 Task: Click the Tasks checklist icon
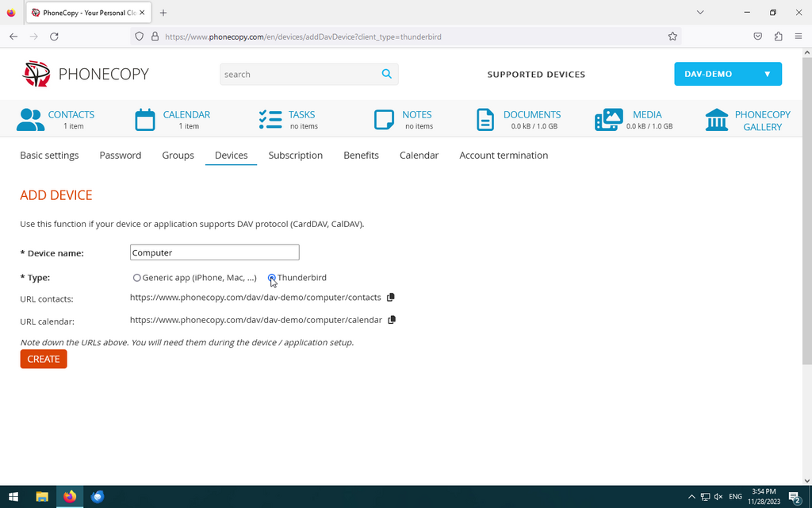pyautogui.click(x=270, y=120)
